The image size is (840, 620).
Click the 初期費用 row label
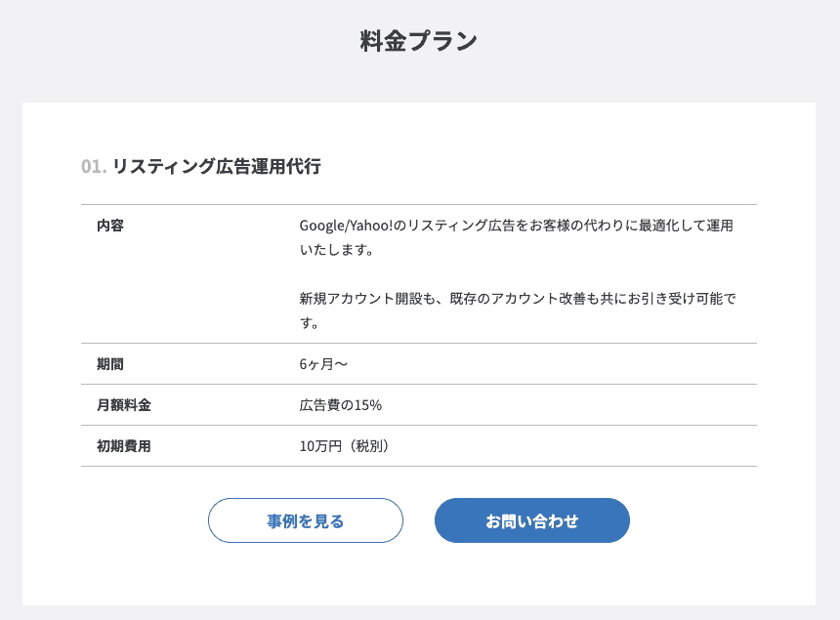pyautogui.click(x=124, y=446)
